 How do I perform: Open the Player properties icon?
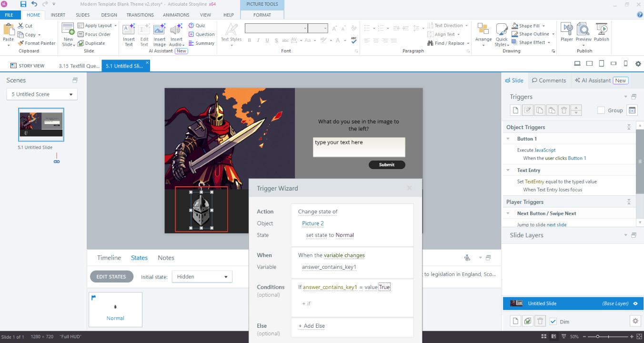(x=567, y=29)
